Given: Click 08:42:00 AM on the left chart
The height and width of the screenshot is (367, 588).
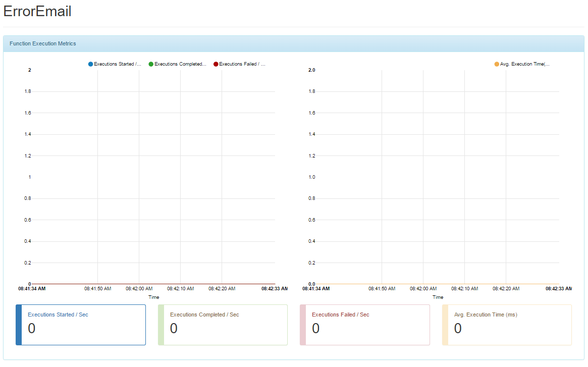Looking at the screenshot, I should click(139, 289).
